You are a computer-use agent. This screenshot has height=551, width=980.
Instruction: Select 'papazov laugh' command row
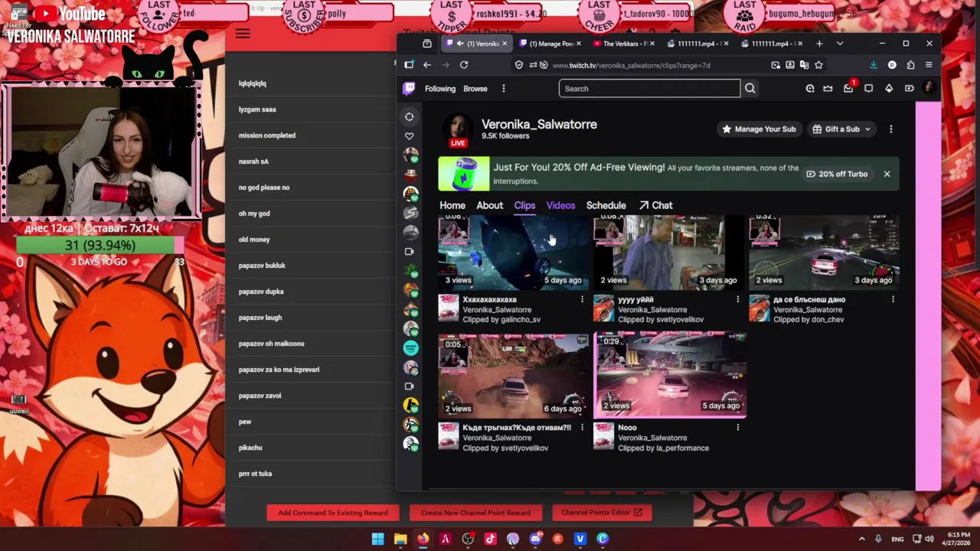(x=310, y=318)
